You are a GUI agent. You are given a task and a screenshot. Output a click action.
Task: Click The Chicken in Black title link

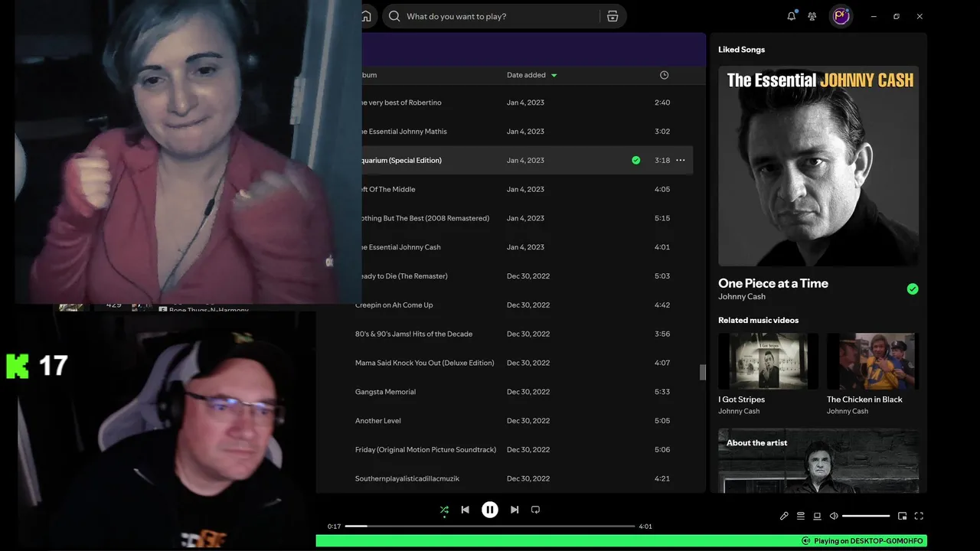[864, 399]
